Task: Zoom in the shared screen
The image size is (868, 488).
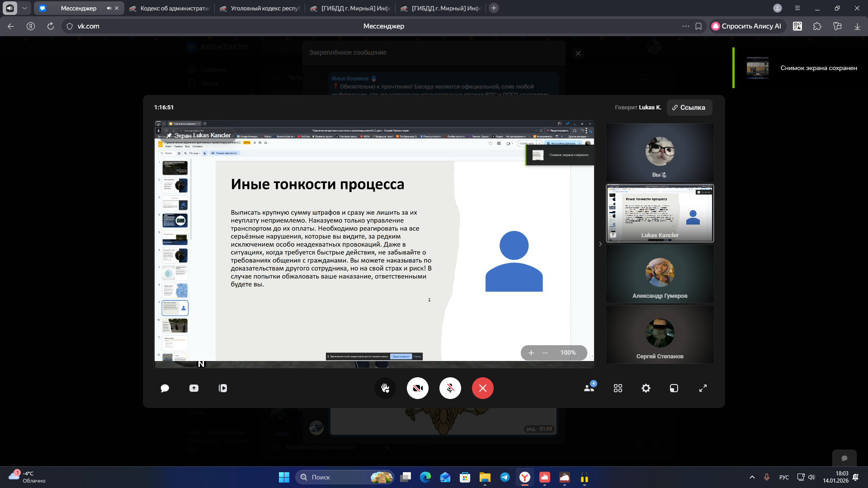Action: (531, 353)
